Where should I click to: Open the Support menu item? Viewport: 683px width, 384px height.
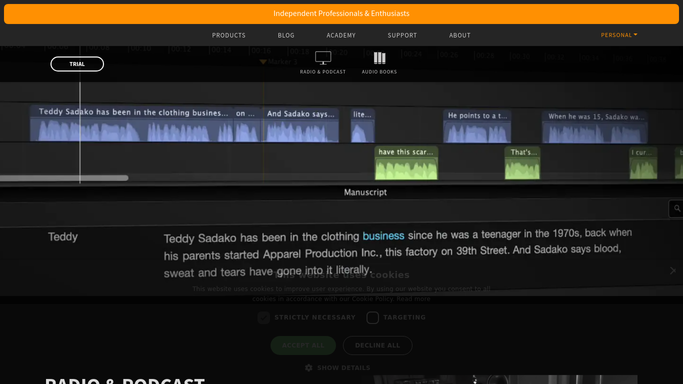coord(402,35)
